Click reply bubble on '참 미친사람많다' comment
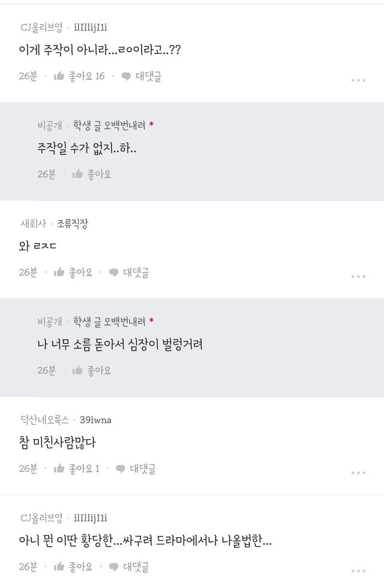Screen dimensions: 384x588 coord(121,469)
